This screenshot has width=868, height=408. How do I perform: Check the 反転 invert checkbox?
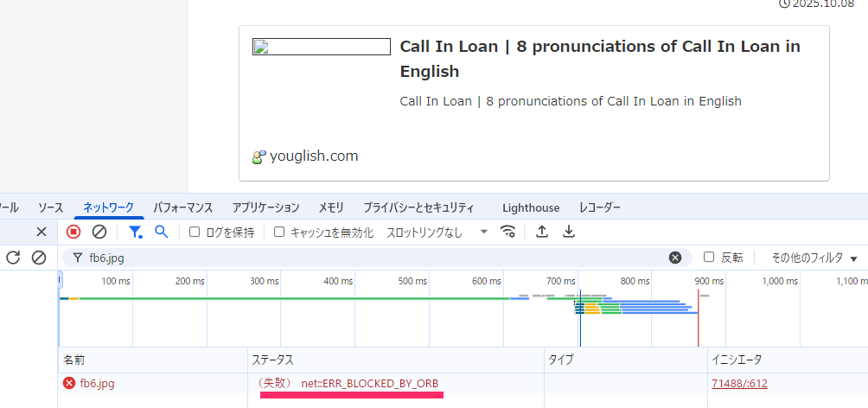[x=709, y=258]
